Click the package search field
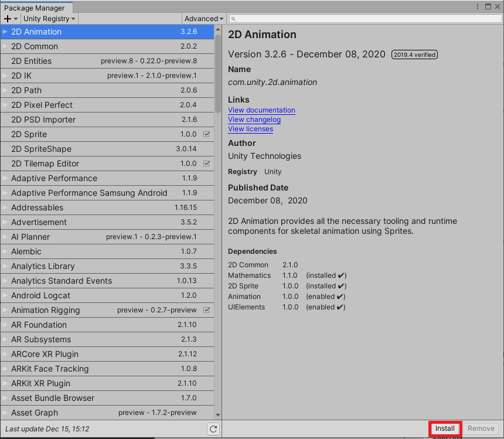The width and height of the screenshot is (504, 439). pos(363,19)
